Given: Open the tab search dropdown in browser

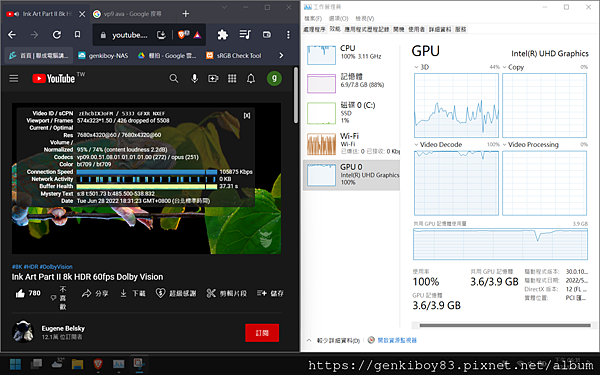Looking at the screenshot, I should 224,7.
